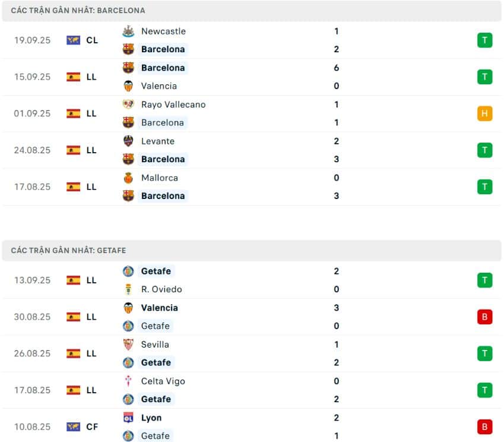
Task: Click the LL flag on the Mallorca match row
Action: click(74, 187)
